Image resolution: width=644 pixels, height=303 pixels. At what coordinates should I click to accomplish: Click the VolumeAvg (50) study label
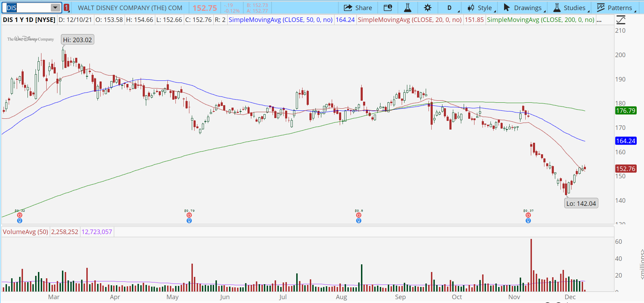[x=25, y=232]
